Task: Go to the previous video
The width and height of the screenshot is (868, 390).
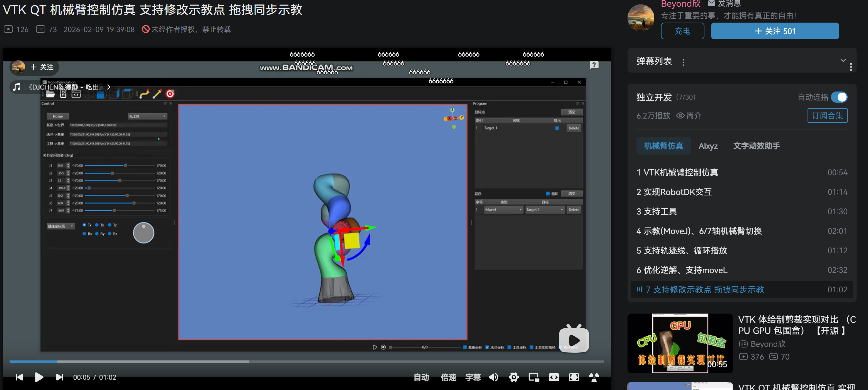Action: click(x=19, y=377)
